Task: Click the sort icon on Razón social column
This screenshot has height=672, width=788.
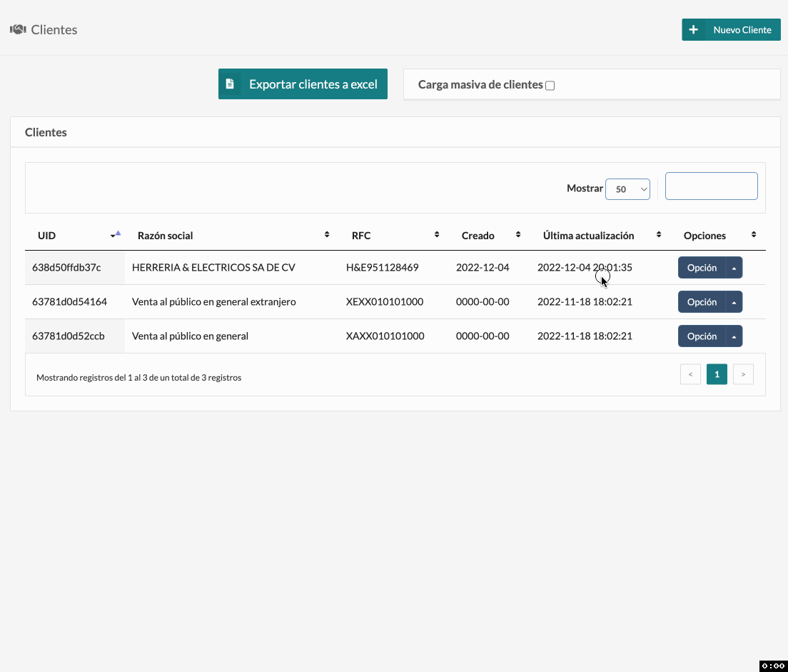Action: [x=327, y=234]
